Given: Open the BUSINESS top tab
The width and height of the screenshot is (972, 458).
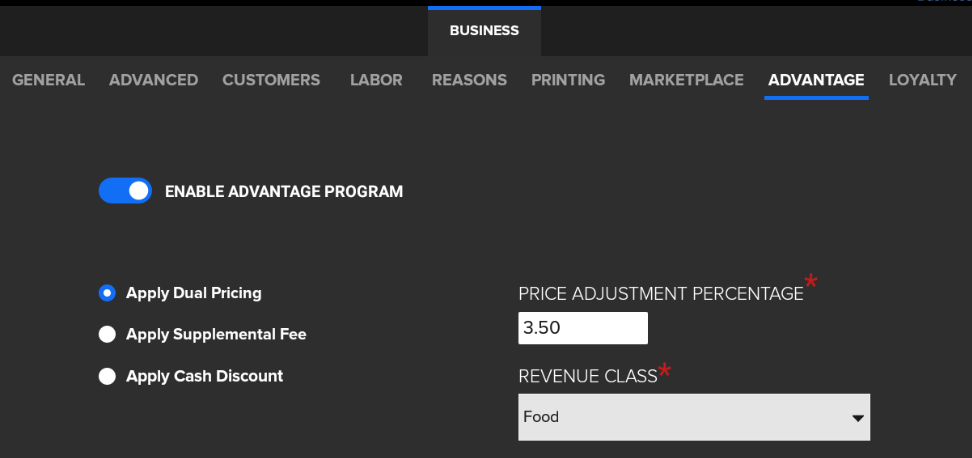Looking at the screenshot, I should 484,31.
